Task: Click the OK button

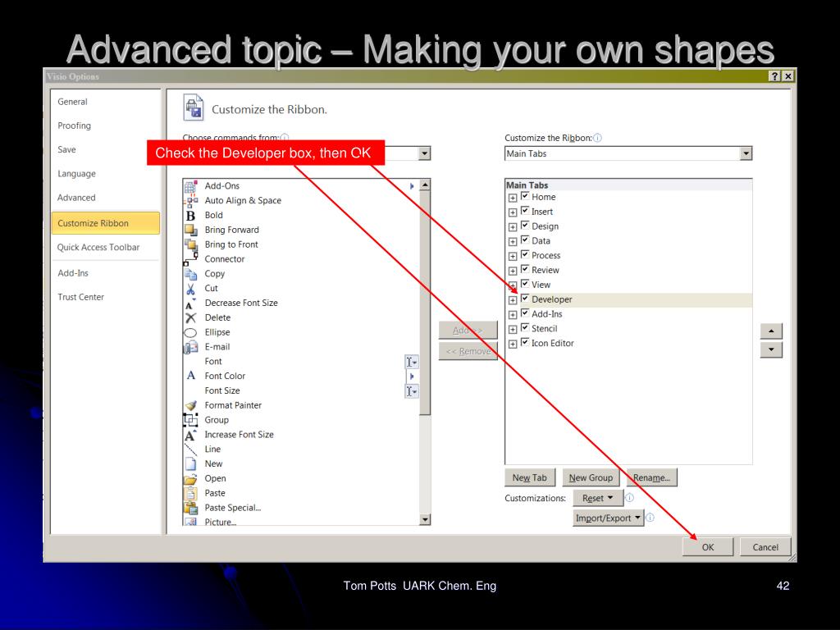Action: point(708,547)
